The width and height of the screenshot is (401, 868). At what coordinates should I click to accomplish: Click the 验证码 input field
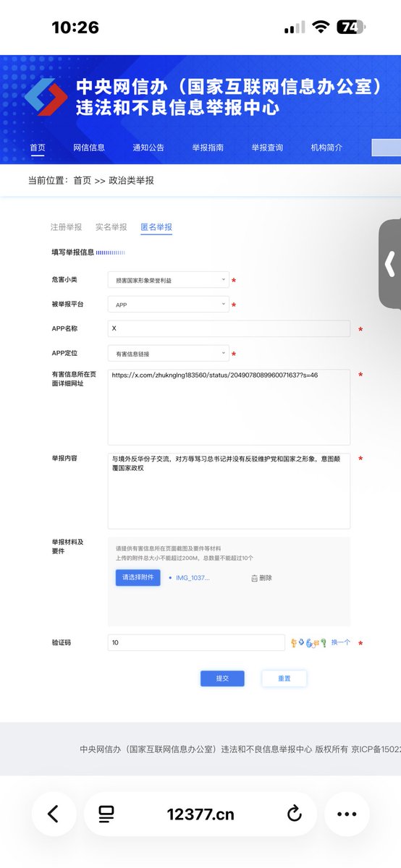(x=196, y=642)
